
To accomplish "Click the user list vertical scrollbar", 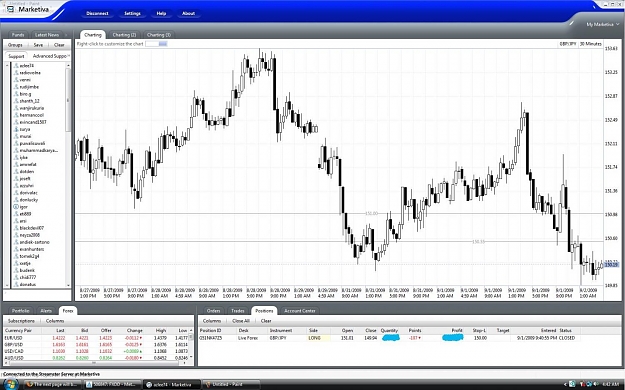I will tap(68, 100).
